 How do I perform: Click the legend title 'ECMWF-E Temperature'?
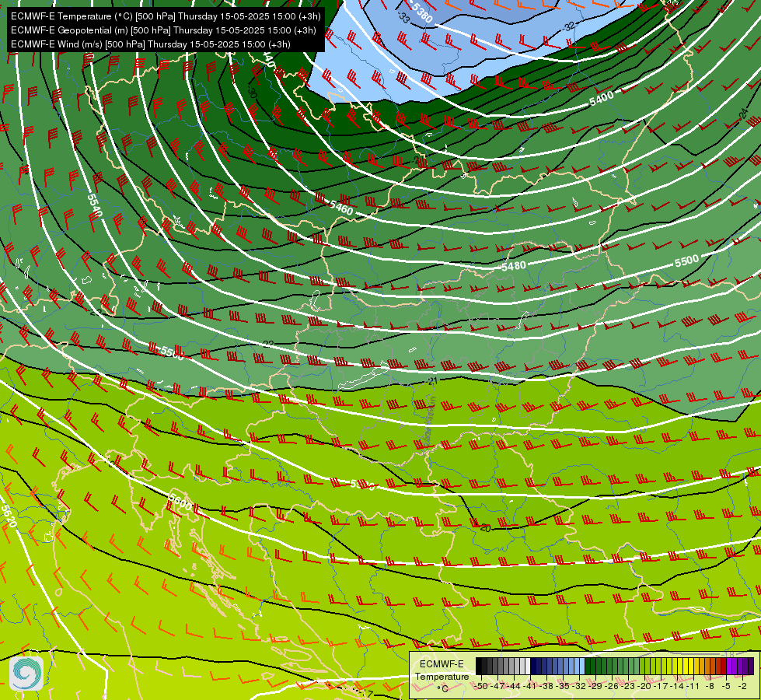point(442,670)
